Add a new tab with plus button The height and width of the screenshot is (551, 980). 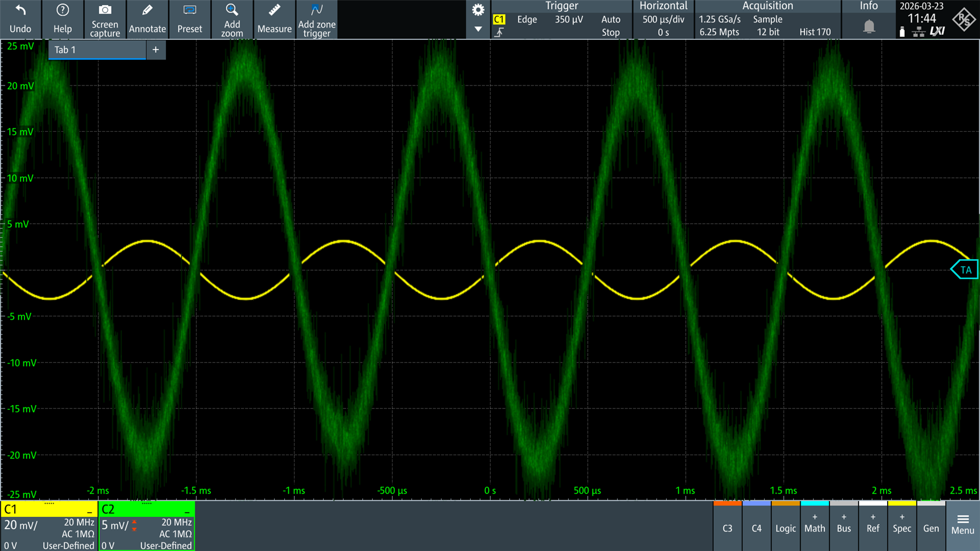(156, 50)
